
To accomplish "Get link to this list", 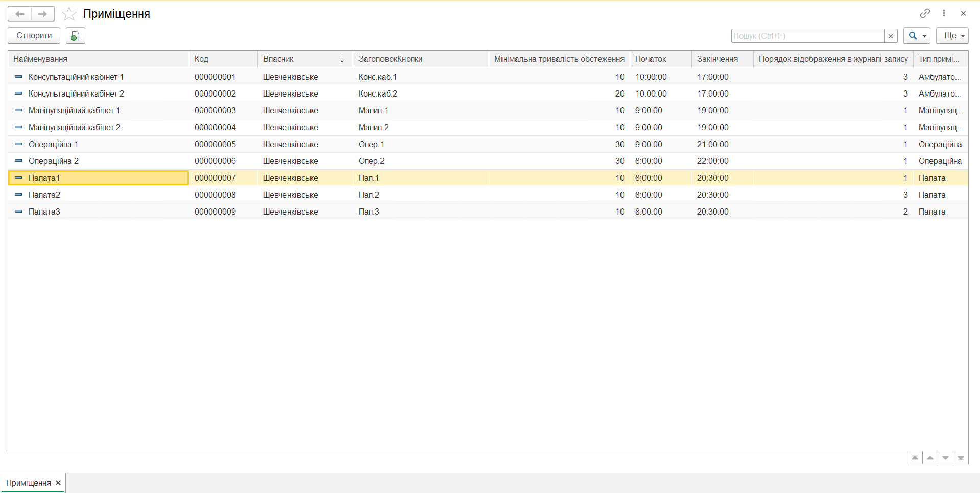I will (925, 13).
